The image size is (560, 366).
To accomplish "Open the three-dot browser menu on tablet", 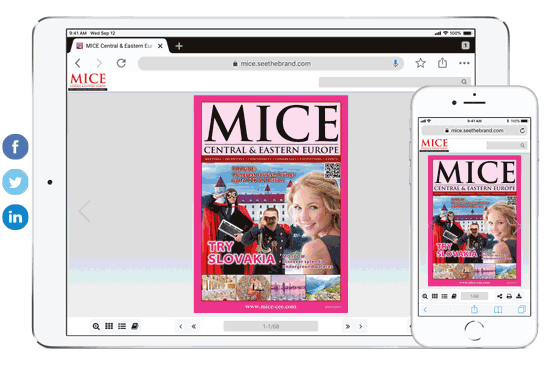I will [464, 63].
